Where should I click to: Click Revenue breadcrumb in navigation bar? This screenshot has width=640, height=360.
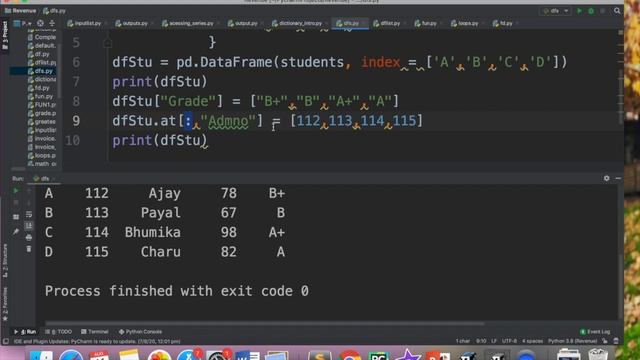(x=20, y=11)
